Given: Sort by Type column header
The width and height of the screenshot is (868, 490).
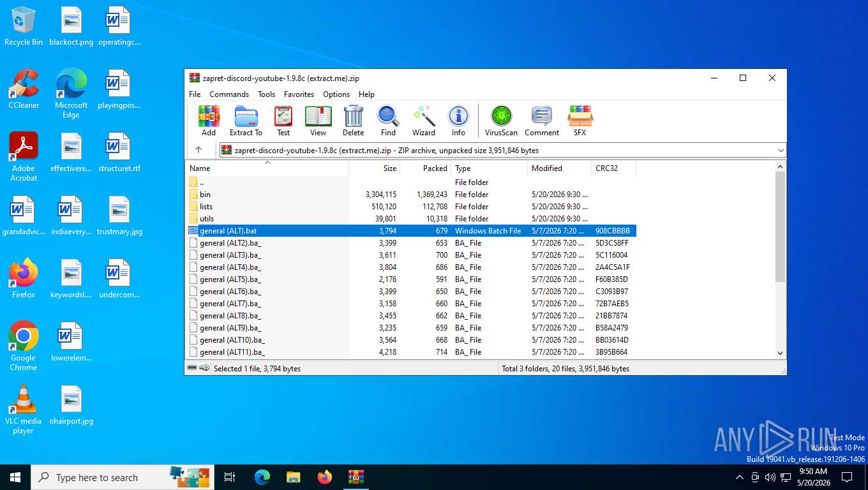Looking at the screenshot, I should [490, 168].
